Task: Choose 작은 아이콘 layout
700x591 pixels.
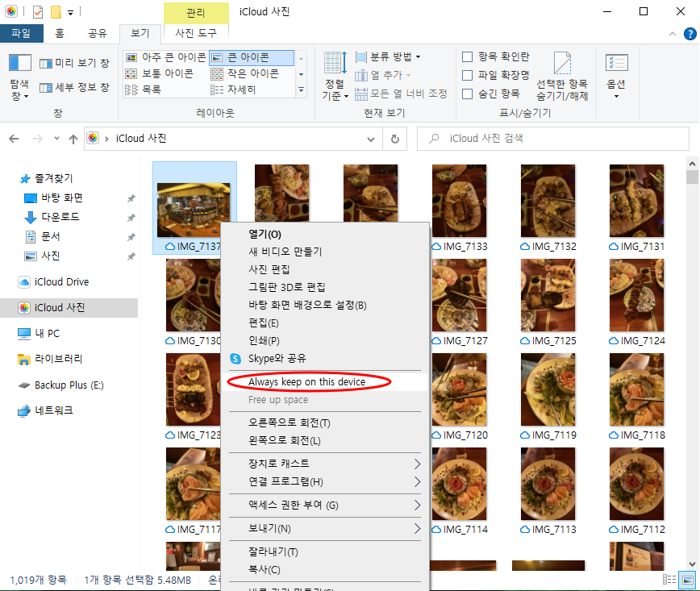Action: pos(244,73)
